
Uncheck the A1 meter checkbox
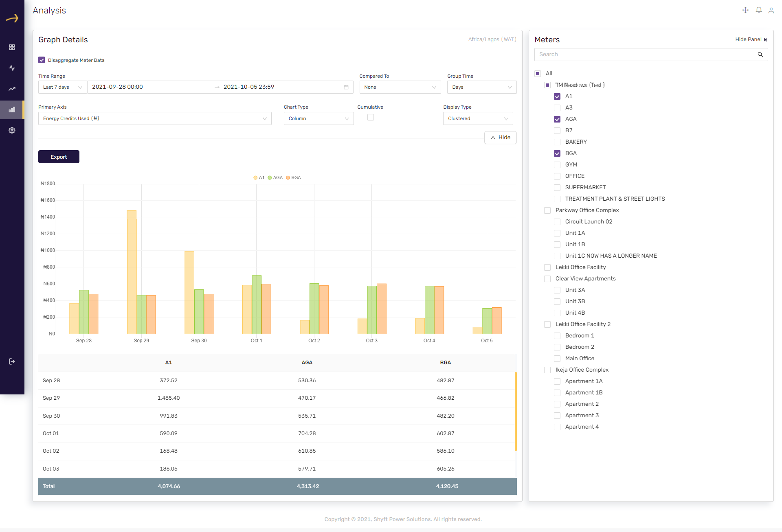click(557, 96)
